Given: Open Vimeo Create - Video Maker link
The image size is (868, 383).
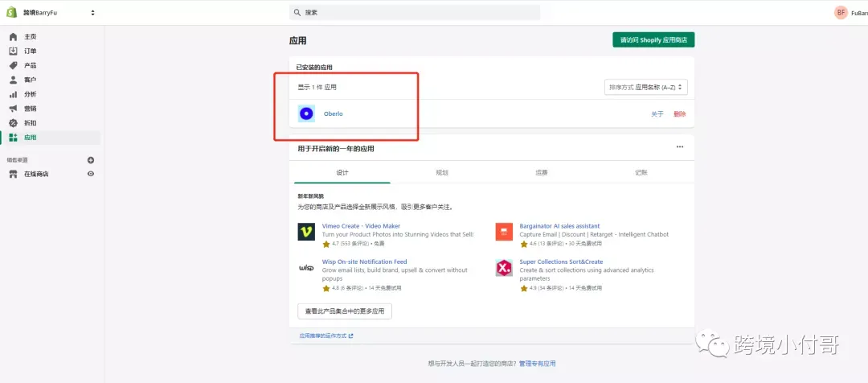Looking at the screenshot, I should (361, 226).
